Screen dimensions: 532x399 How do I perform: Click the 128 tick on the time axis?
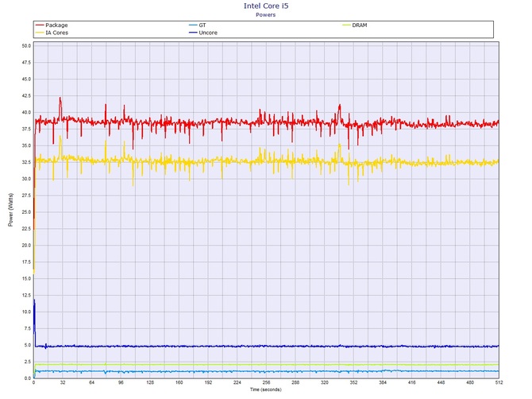(150, 382)
